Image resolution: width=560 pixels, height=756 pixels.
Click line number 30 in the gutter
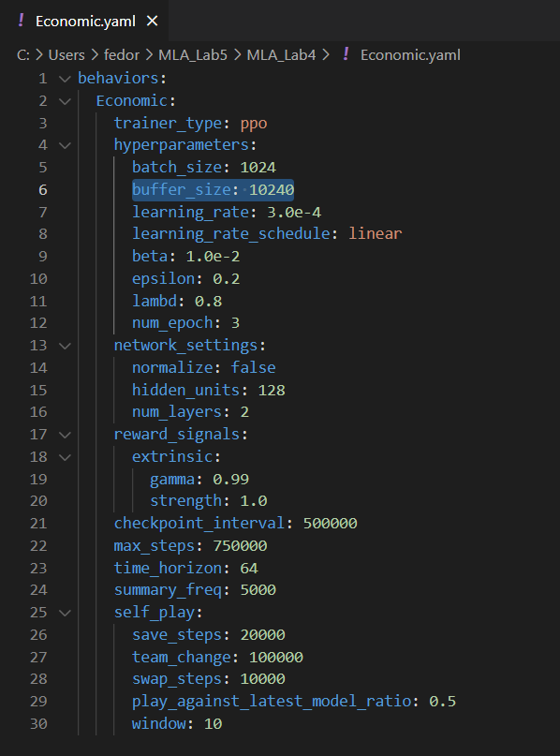click(x=38, y=724)
